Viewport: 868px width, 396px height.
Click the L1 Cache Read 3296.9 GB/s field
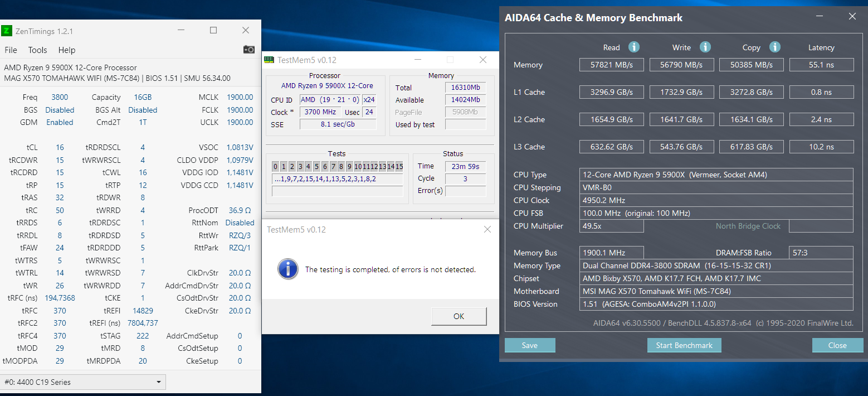611,92
